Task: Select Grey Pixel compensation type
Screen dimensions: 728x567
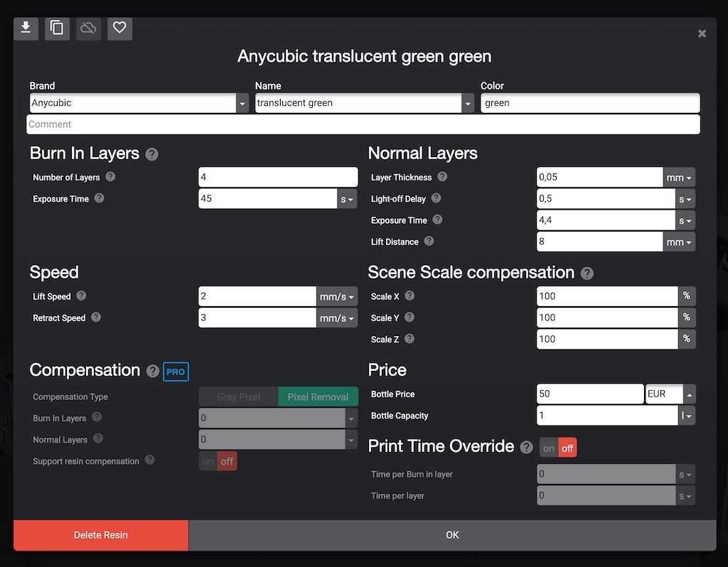Action: tap(239, 396)
